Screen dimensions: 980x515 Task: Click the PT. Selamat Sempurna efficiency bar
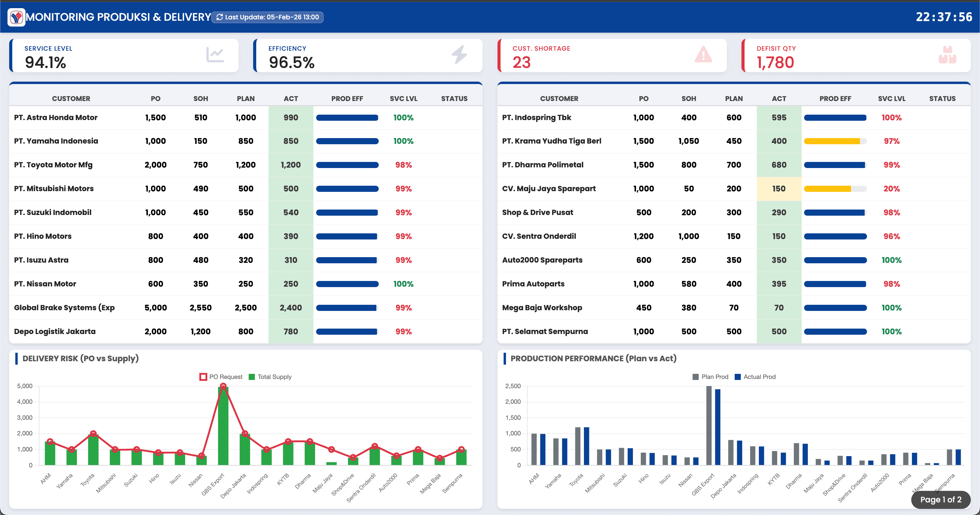835,332
